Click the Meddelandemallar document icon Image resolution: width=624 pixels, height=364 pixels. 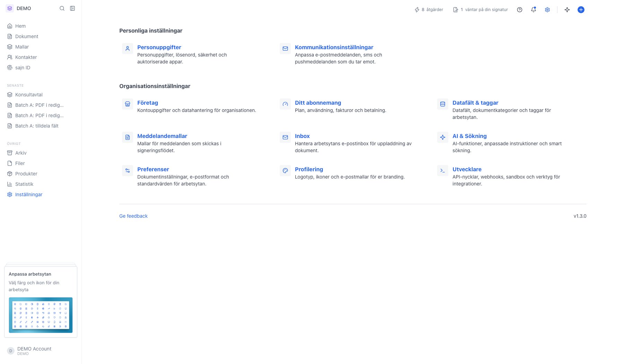coord(128,137)
